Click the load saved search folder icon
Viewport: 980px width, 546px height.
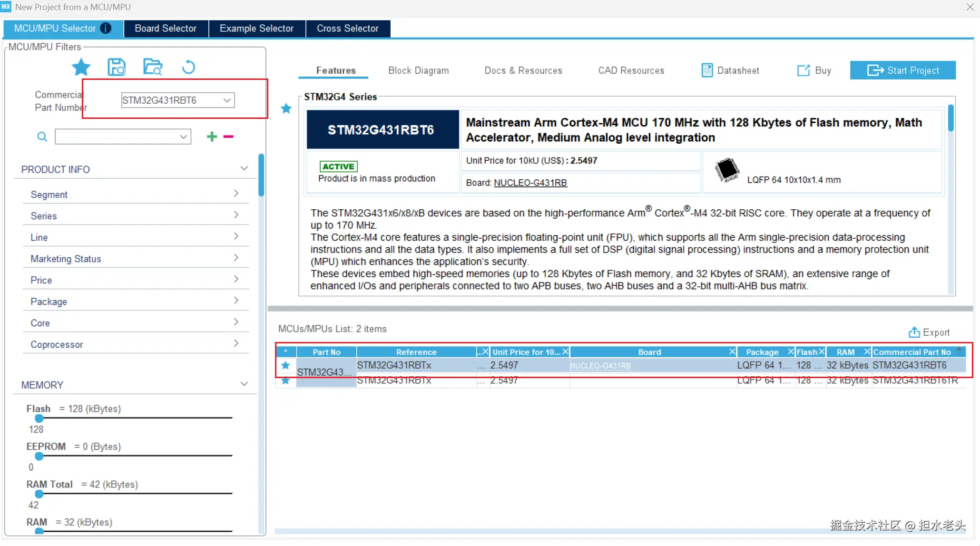coord(153,67)
